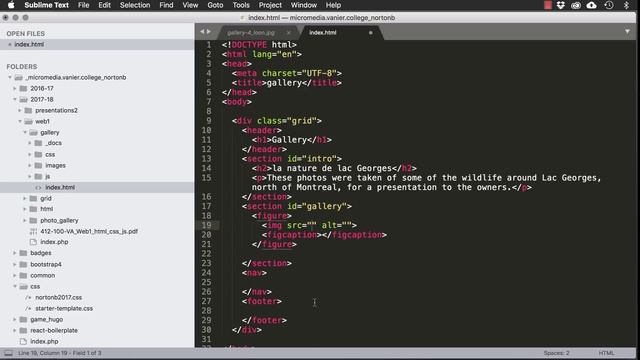This screenshot has width=640, height=360.
Task: Open the View menu
Action: click(x=190, y=5)
